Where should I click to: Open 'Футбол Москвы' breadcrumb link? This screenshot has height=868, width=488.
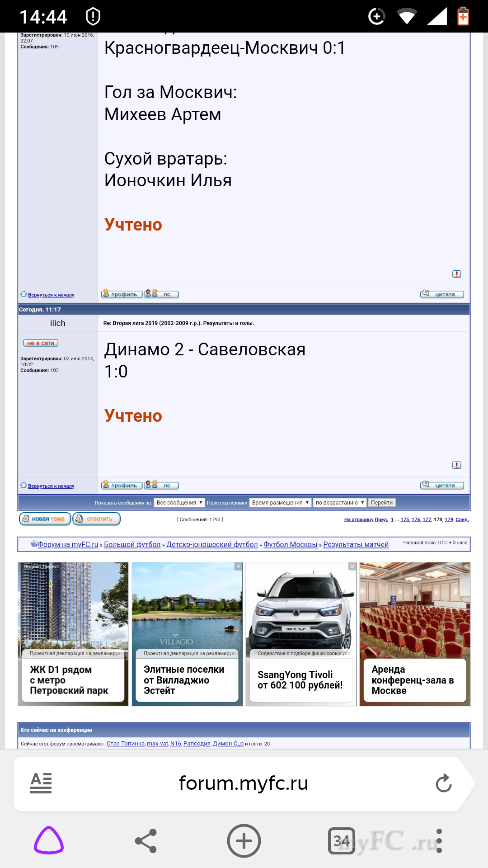pyautogui.click(x=290, y=544)
